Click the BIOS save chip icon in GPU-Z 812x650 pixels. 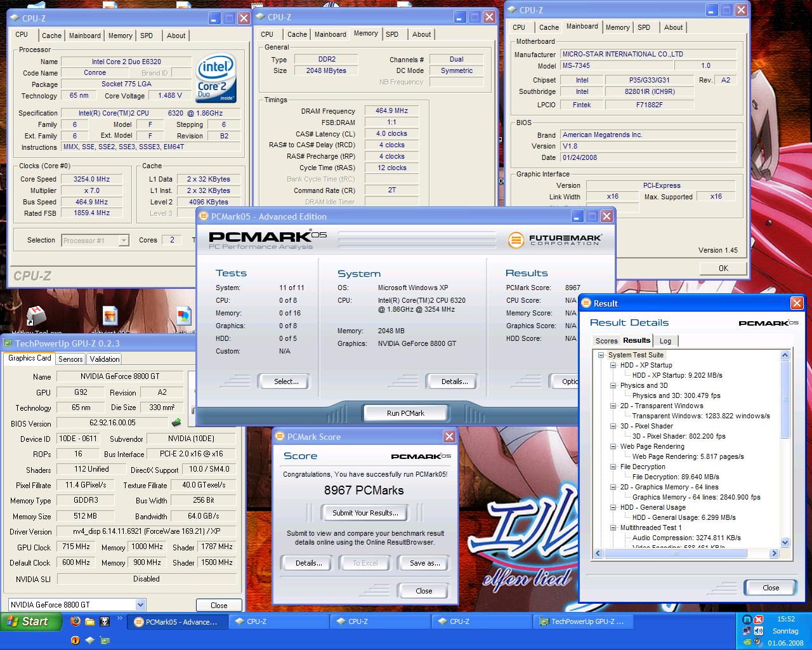(x=176, y=423)
